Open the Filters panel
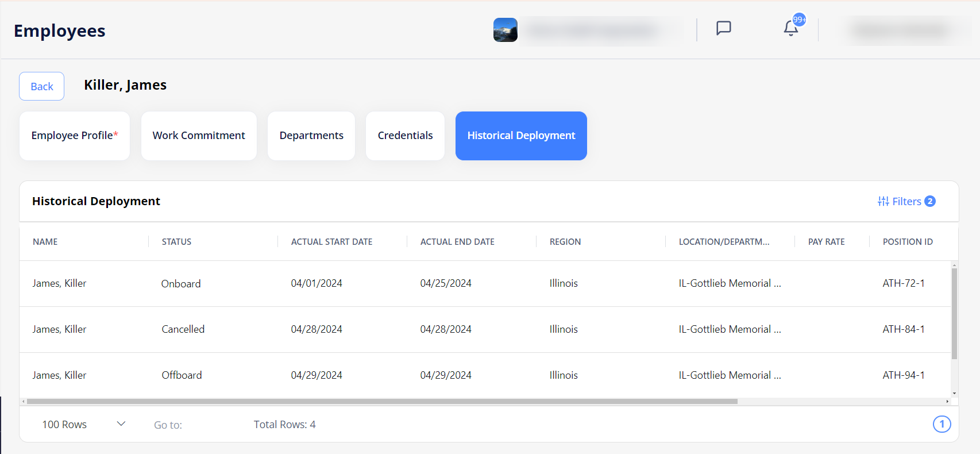The image size is (980, 454). (906, 201)
